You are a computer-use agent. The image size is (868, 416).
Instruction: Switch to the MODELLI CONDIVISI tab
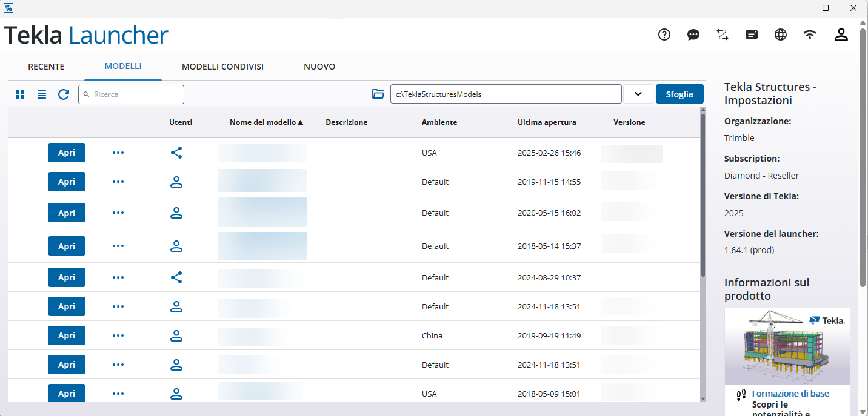coord(222,67)
